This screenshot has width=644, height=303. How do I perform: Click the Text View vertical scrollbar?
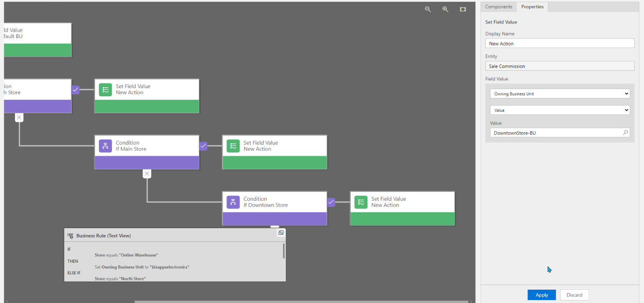[284, 251]
